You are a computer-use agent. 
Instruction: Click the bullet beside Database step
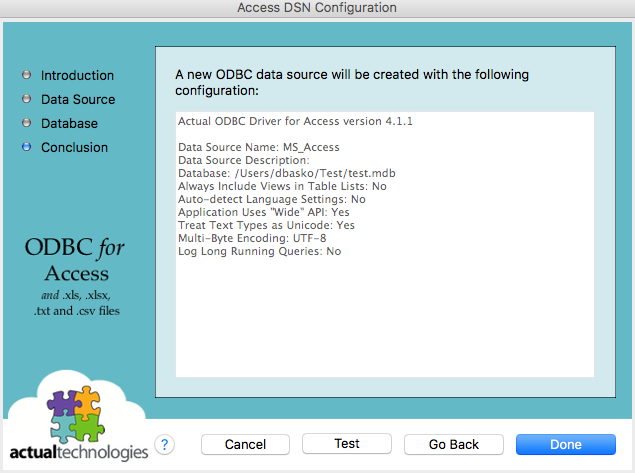[x=26, y=124]
